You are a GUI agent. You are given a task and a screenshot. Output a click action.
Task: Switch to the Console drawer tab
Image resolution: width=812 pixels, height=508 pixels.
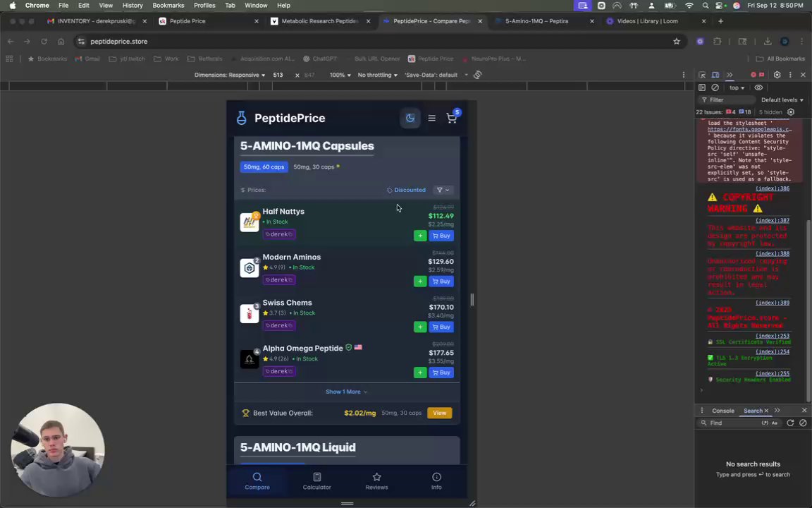pyautogui.click(x=723, y=411)
